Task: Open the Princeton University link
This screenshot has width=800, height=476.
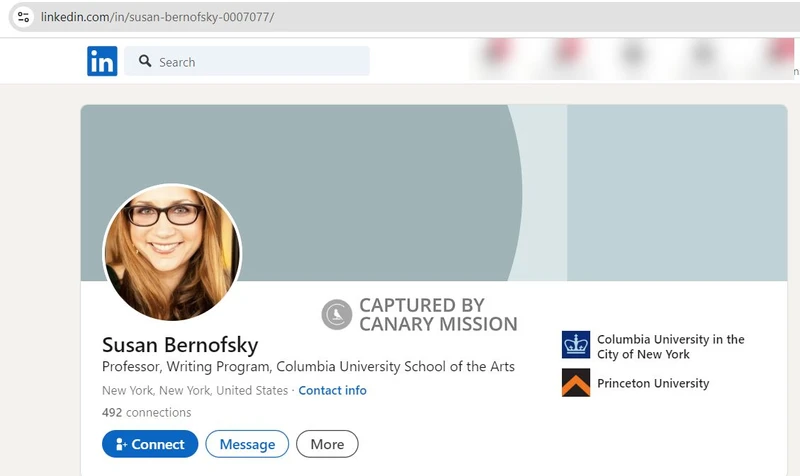Action: coord(653,383)
